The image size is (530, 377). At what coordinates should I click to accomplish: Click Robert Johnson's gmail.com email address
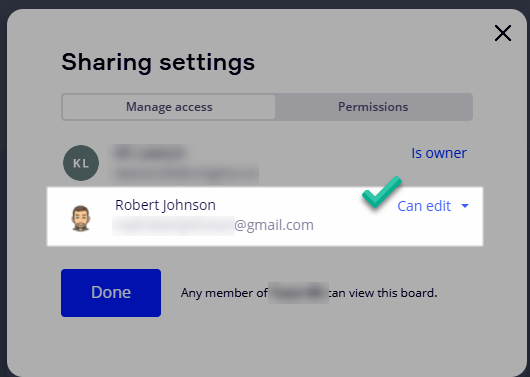pyautogui.click(x=213, y=225)
